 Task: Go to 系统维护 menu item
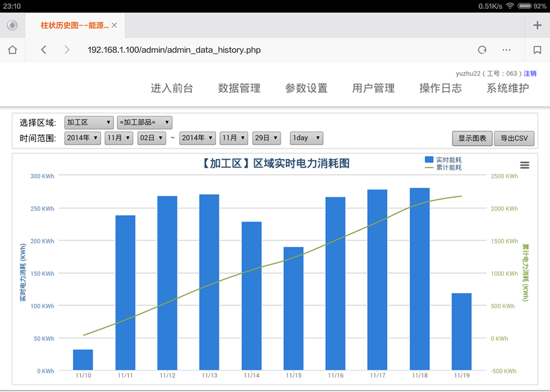pos(507,88)
